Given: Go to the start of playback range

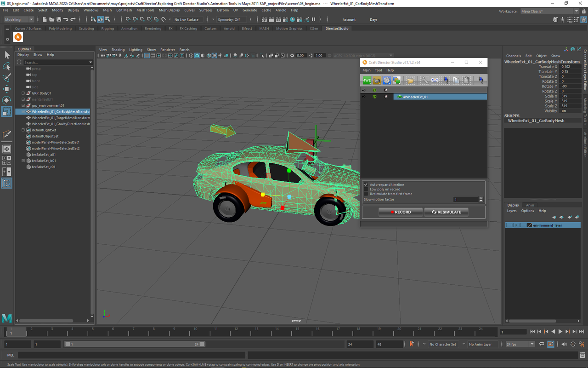Looking at the screenshot, I should tap(532, 331).
